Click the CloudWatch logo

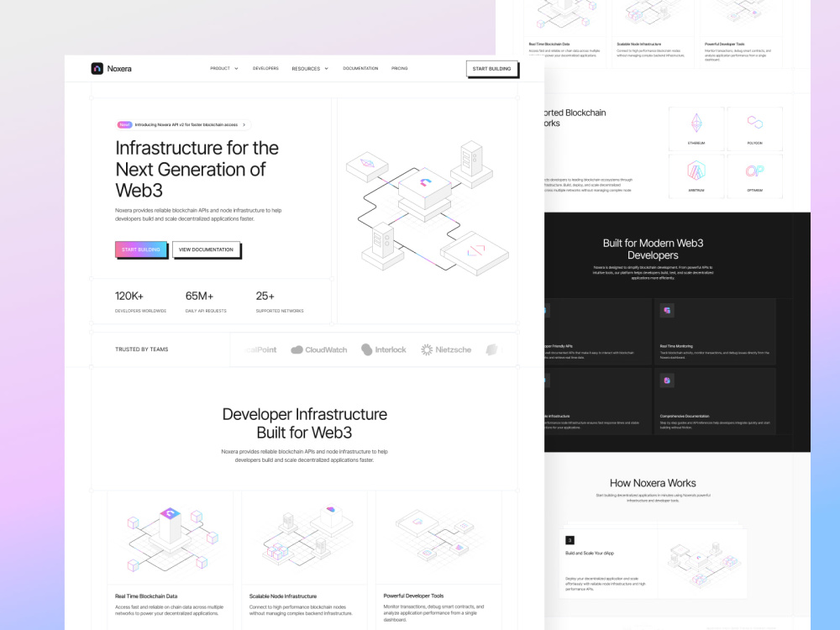tap(318, 349)
